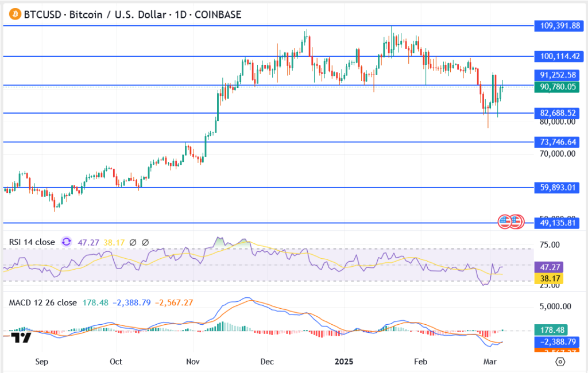The width and height of the screenshot is (588, 373).
Task: Open chart settings gear icon
Action: tap(560, 362)
